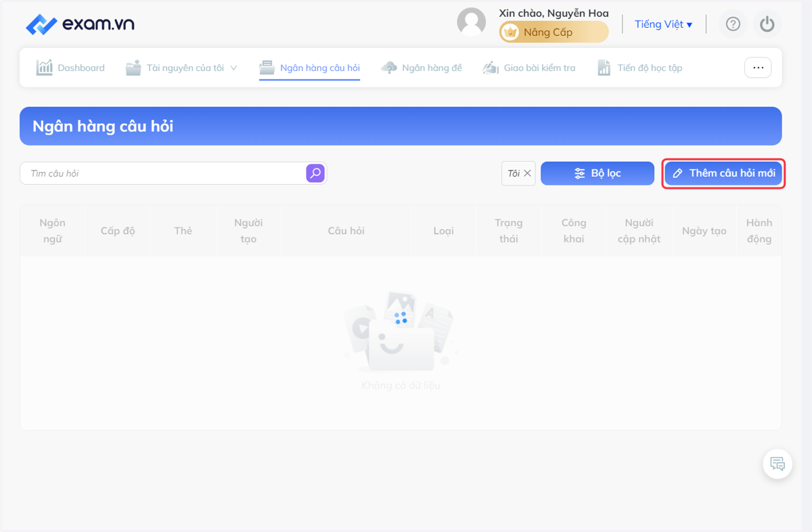
Task: Click the Người cập nhật column header
Action: (x=639, y=231)
